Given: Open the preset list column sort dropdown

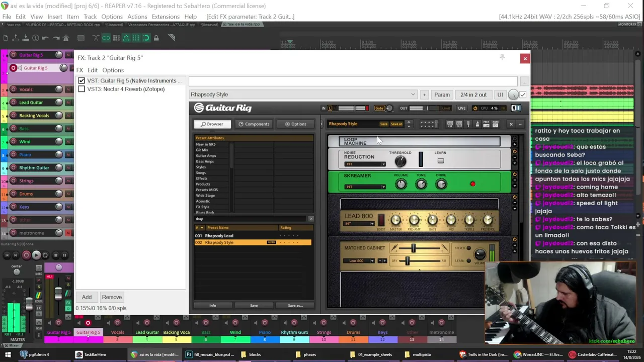Looking at the screenshot, I should click(200, 228).
